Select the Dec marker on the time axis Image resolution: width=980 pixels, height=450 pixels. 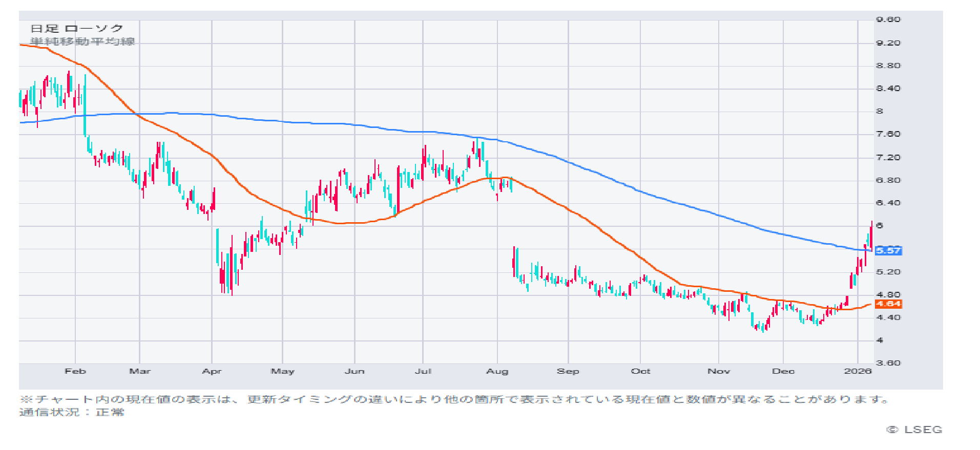783,371
